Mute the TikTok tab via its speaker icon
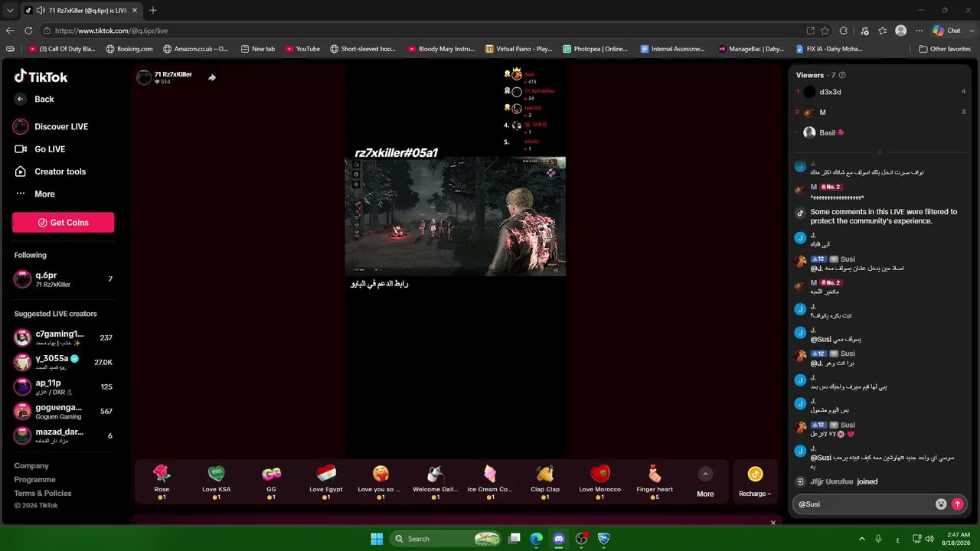Screen dimensions: 980x551 tap(41, 10)
